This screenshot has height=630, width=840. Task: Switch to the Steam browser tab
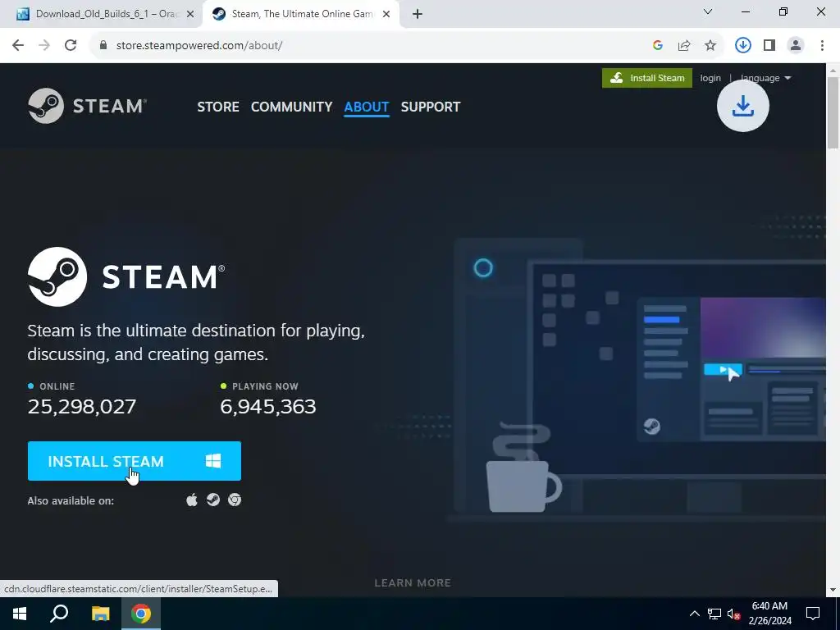pyautogui.click(x=300, y=14)
